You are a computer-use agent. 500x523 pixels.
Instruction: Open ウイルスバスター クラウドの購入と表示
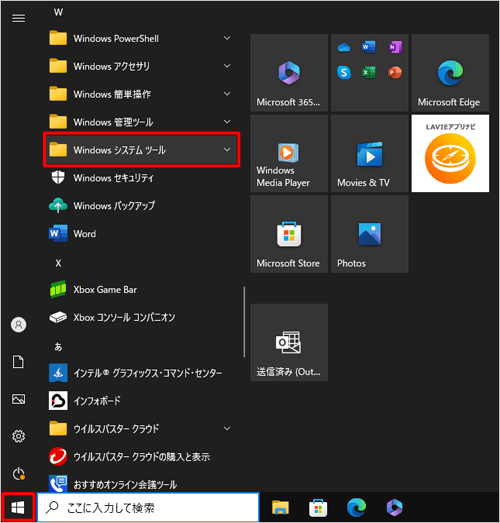click(x=141, y=456)
